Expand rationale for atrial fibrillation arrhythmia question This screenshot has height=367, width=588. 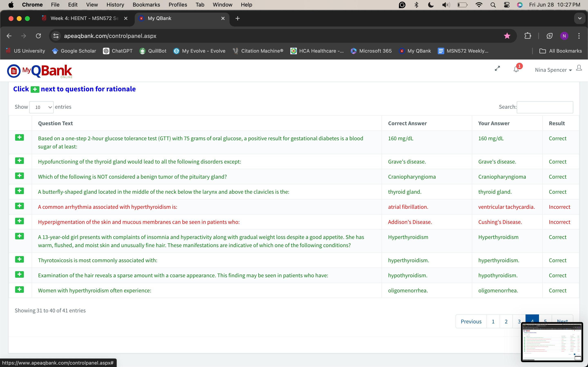click(x=19, y=206)
